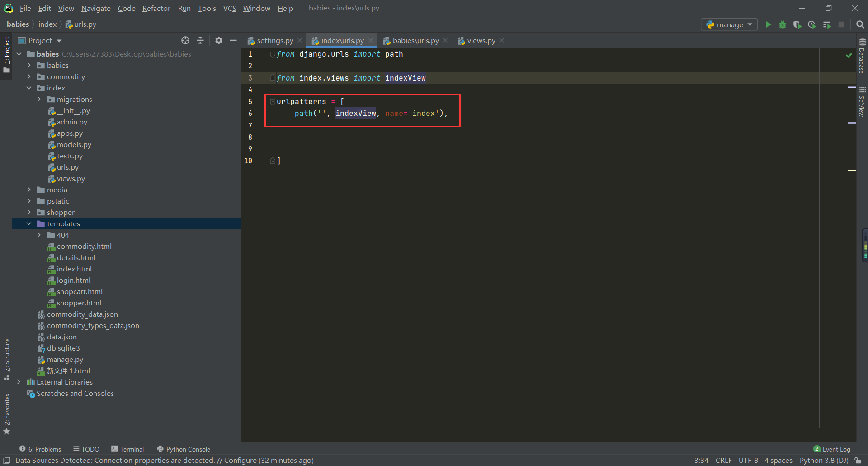Click the 3:34 line column indicator

point(701,461)
